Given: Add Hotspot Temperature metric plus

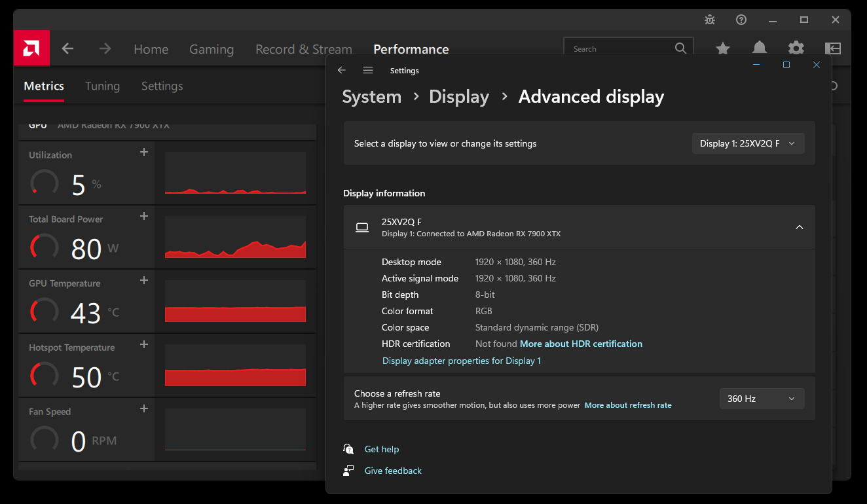Looking at the screenshot, I should pyautogui.click(x=144, y=345).
